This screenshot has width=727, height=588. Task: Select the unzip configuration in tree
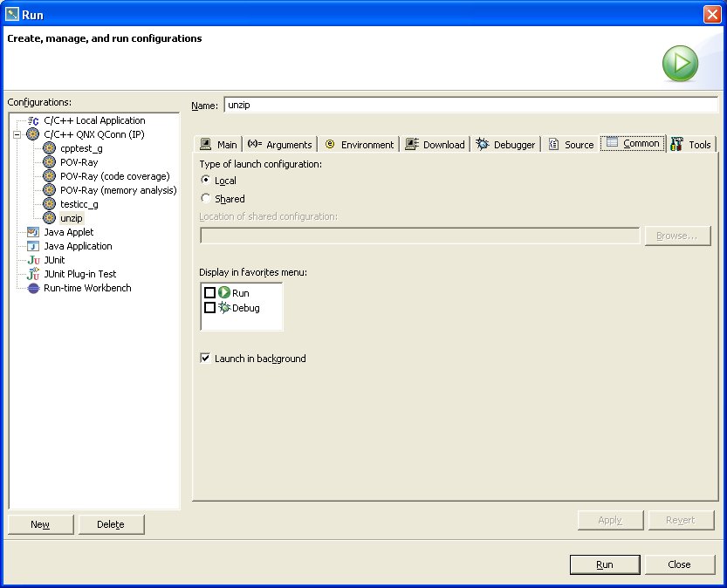[x=71, y=218]
